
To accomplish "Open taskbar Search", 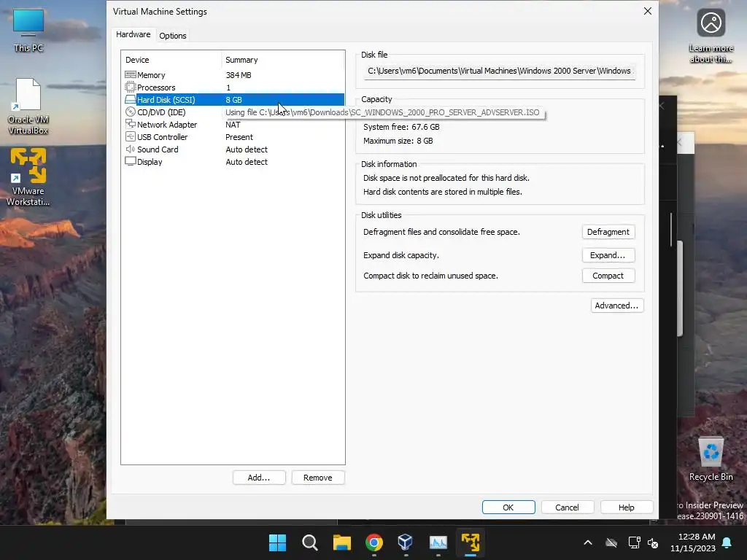I will click(x=309, y=542).
